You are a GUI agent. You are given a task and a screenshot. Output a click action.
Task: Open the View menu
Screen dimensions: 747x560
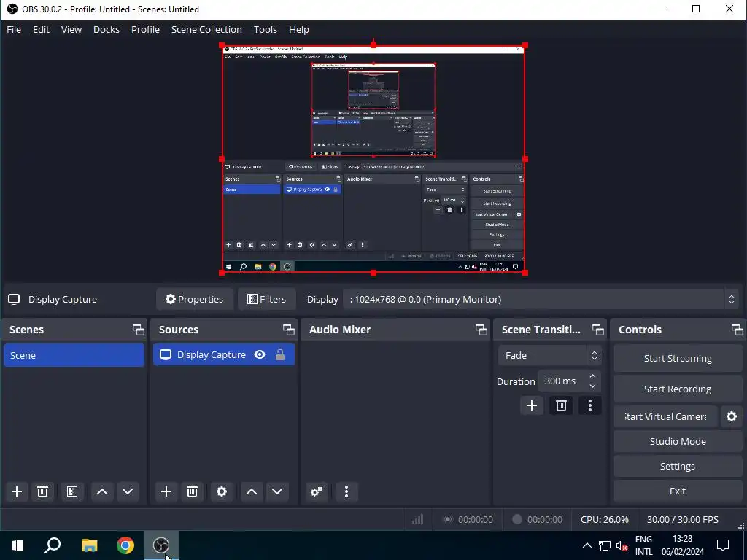71,29
